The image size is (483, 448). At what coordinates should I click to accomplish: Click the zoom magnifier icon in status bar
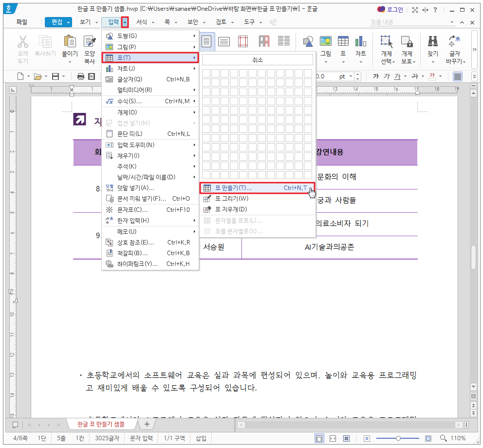click(x=443, y=438)
